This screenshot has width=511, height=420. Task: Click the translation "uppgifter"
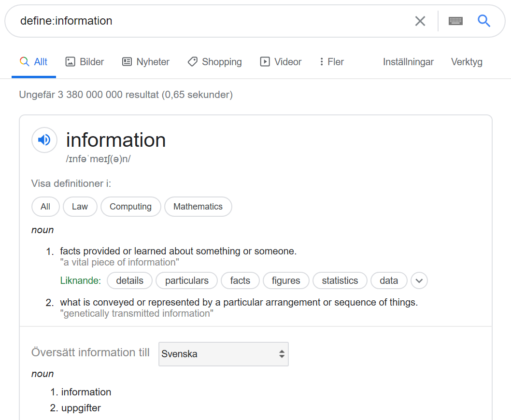pos(81,408)
